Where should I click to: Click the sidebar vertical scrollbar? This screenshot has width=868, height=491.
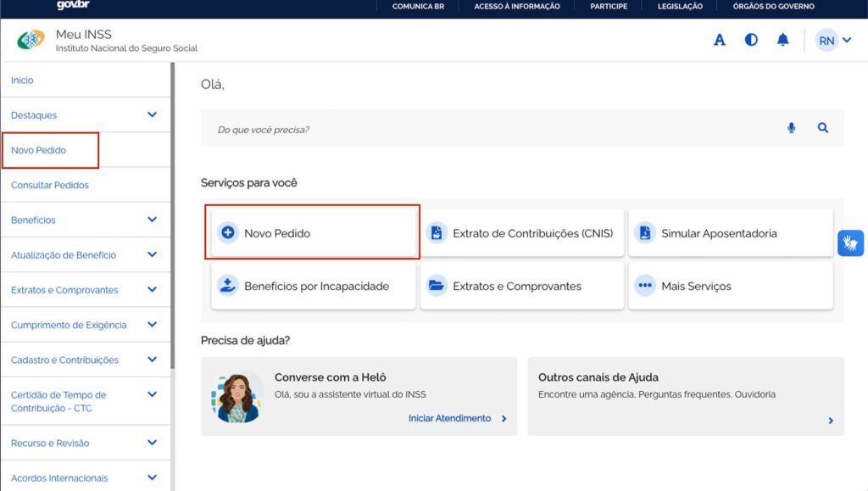click(173, 216)
